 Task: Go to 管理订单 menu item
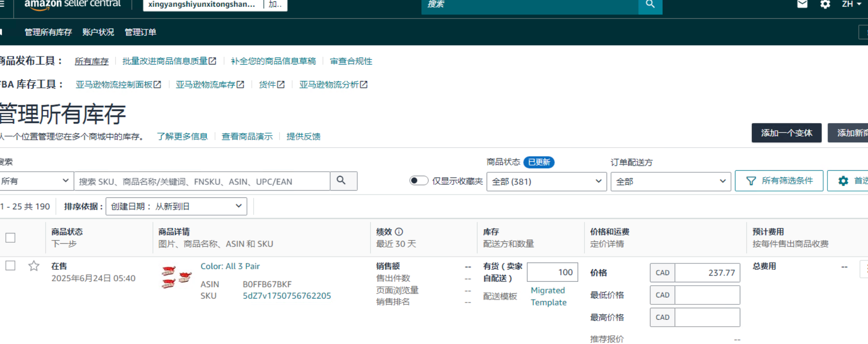140,32
